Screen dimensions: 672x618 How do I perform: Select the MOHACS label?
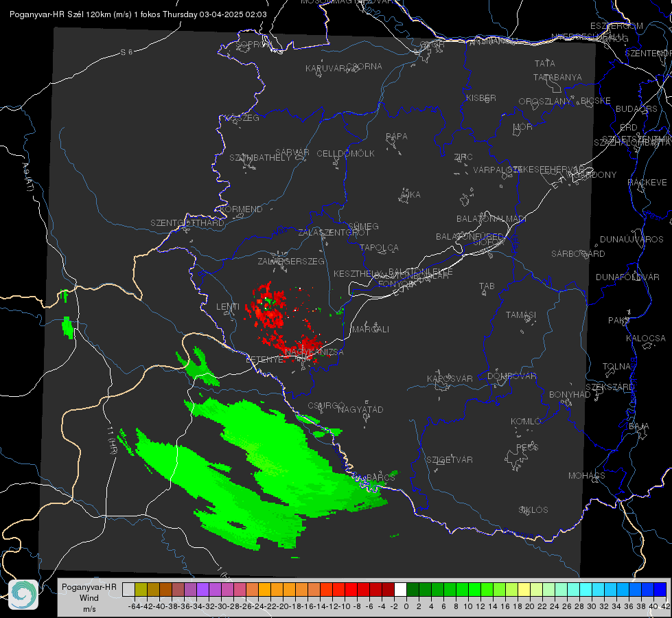point(586,476)
